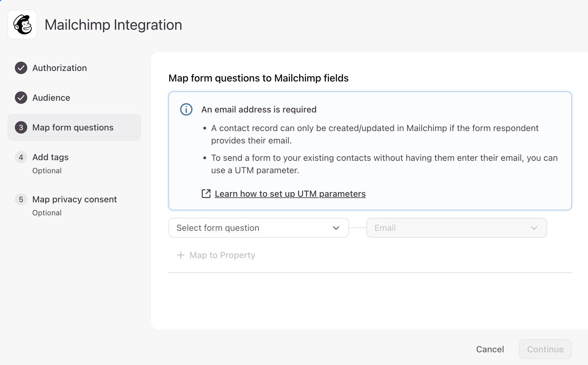Click the Audience step checkmark icon
Viewport: 588px width, 365px height.
pyautogui.click(x=21, y=98)
